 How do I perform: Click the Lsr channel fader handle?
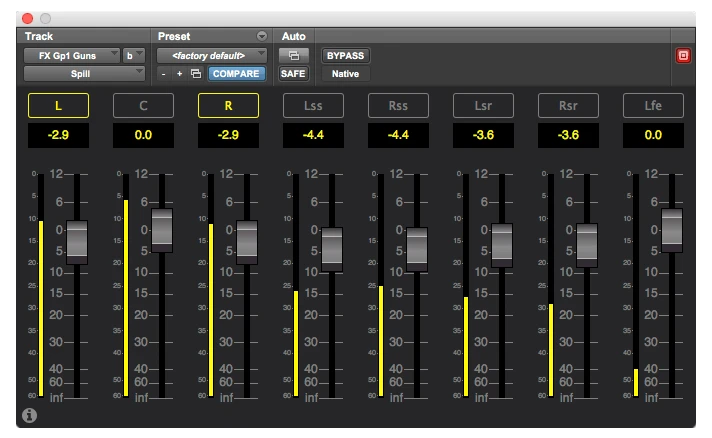click(502, 246)
